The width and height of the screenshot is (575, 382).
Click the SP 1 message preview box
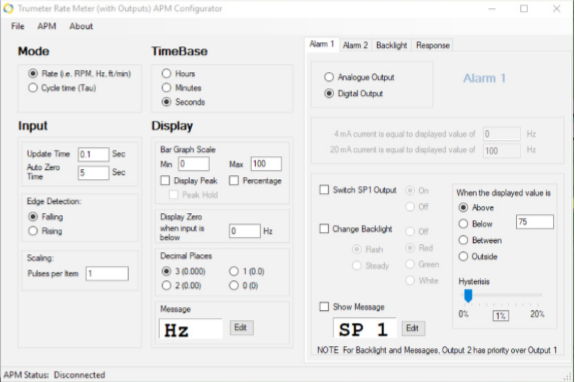pos(365,328)
